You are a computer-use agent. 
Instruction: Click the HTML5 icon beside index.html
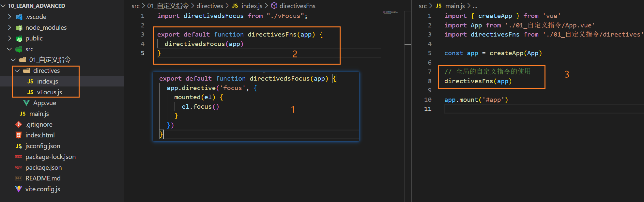tap(19, 135)
